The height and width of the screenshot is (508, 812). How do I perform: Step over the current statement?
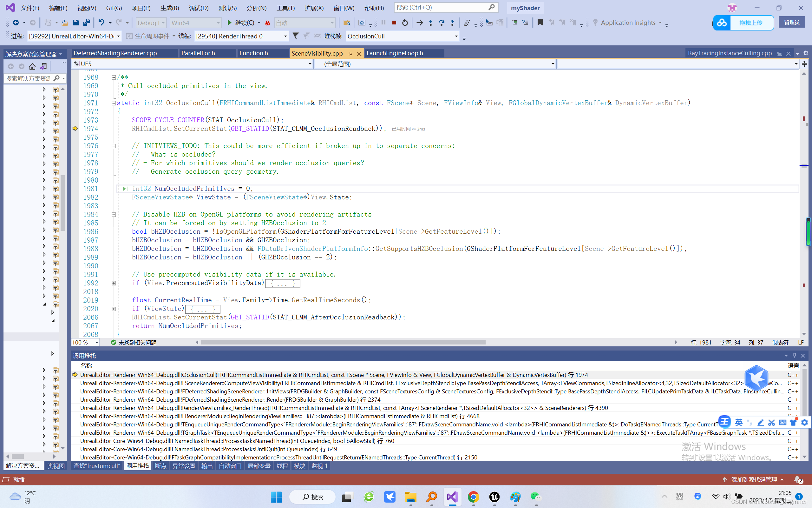tap(442, 23)
